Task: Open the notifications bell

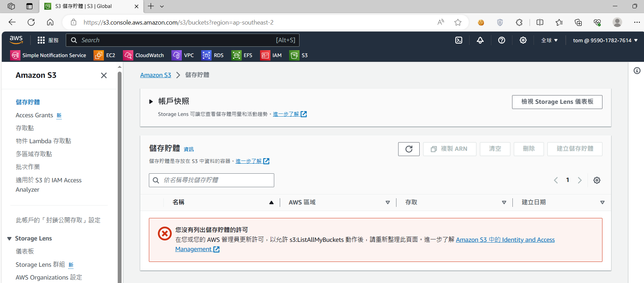Action: click(480, 40)
